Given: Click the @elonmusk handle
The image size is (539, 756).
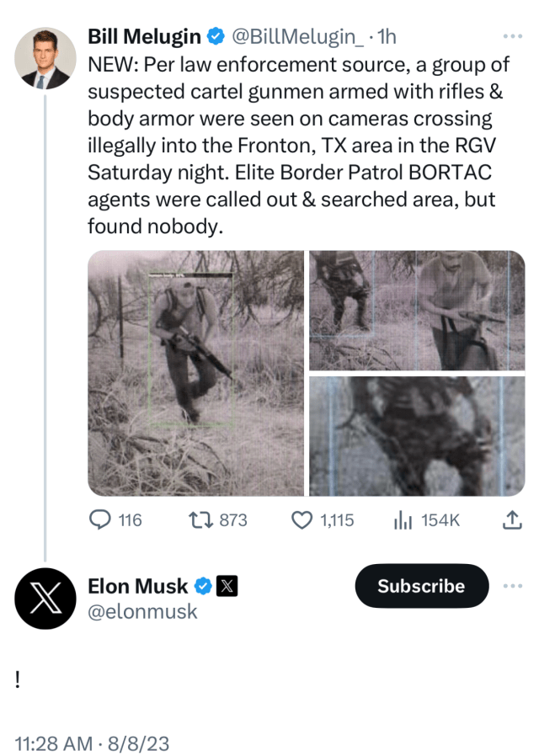Looking at the screenshot, I should (x=142, y=611).
